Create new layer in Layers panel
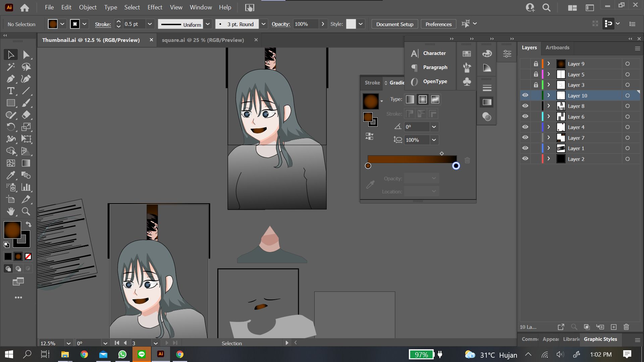Viewport: 644px width, 362px height. click(613, 327)
